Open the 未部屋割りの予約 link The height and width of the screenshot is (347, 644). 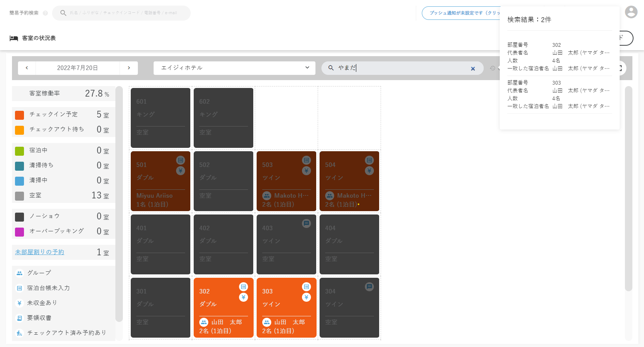[40, 252]
